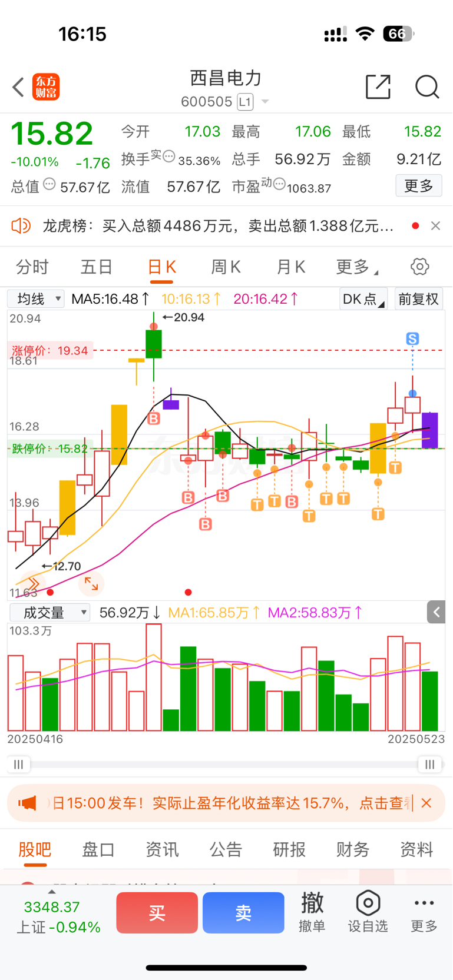
Task: Tap the back arrow icon
Action: click(x=18, y=87)
